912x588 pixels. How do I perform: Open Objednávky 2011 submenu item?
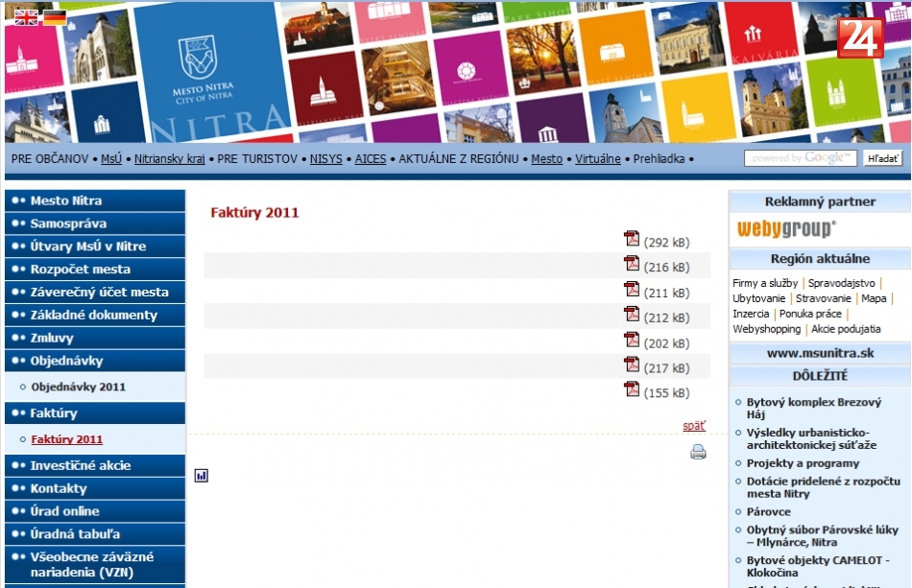pos(78,387)
